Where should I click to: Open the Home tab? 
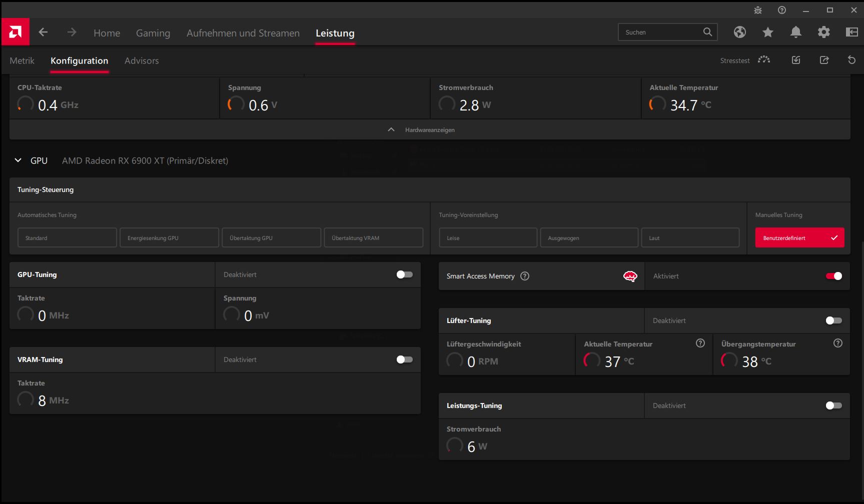pos(107,33)
